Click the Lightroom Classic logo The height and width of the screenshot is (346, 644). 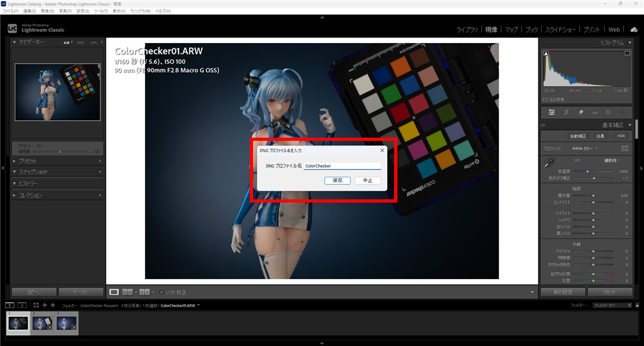(x=12, y=28)
